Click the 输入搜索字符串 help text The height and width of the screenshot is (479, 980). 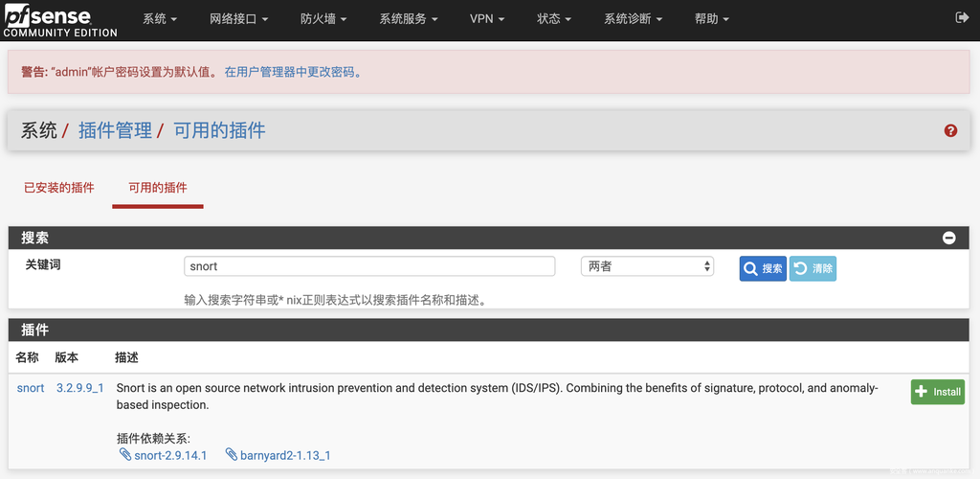pos(335,300)
